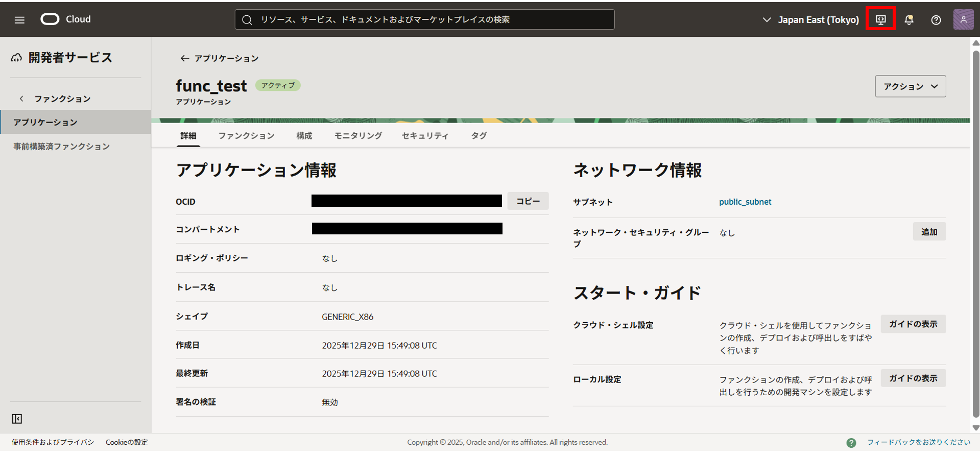Image resolution: width=980 pixels, height=457 pixels.
Task: Switch to the タグ tab
Action: coord(479,136)
